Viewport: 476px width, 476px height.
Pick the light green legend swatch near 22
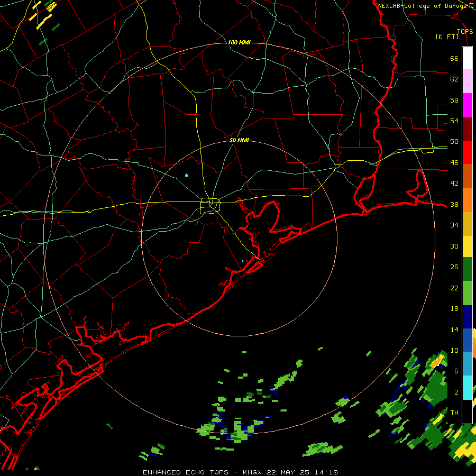[x=467, y=292]
